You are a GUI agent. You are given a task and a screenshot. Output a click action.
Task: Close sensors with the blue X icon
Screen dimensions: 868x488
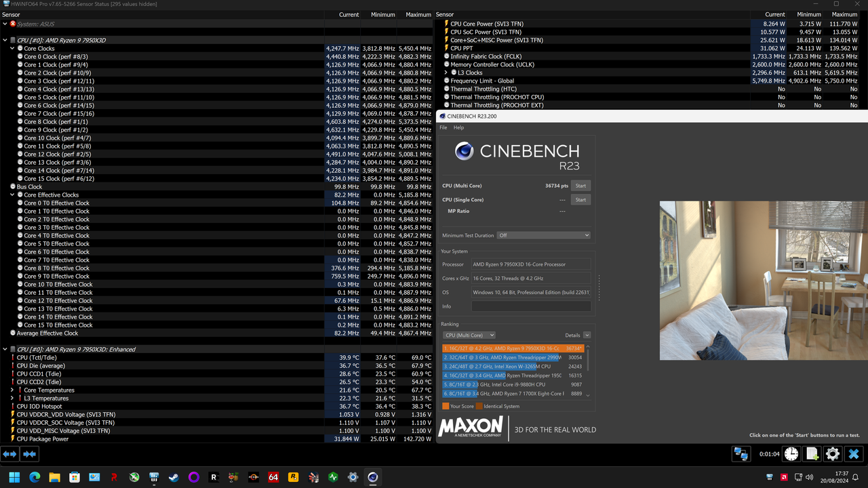[854, 454]
